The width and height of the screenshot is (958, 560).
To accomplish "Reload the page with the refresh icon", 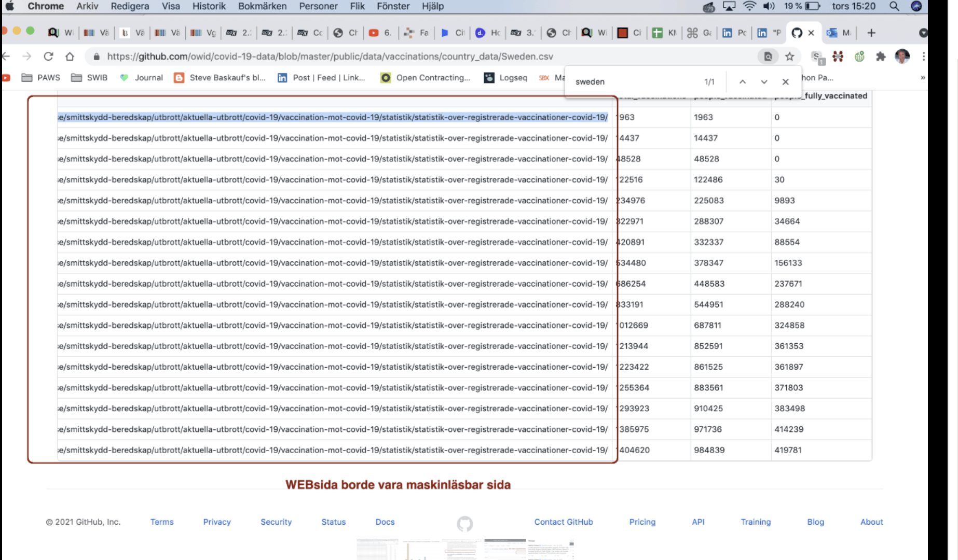I will pyautogui.click(x=48, y=57).
